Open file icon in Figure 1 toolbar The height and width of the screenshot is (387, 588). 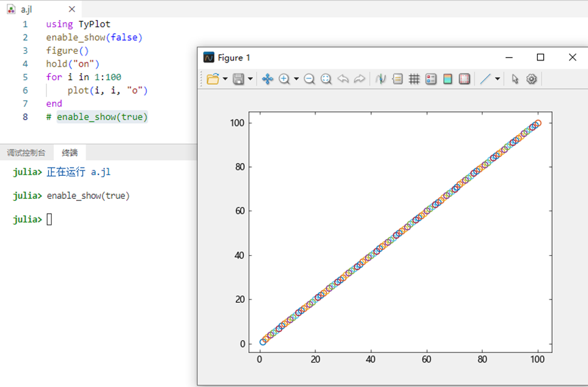coord(213,79)
